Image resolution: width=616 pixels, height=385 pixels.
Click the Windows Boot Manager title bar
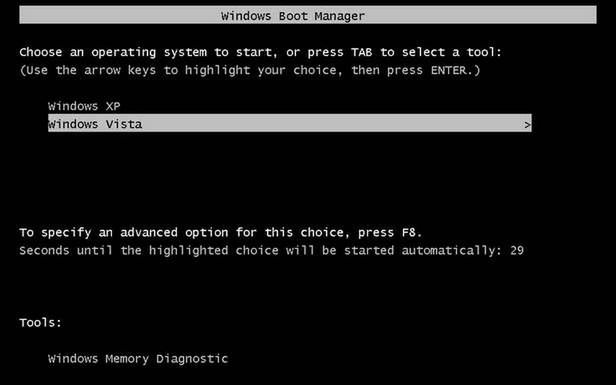click(x=308, y=15)
